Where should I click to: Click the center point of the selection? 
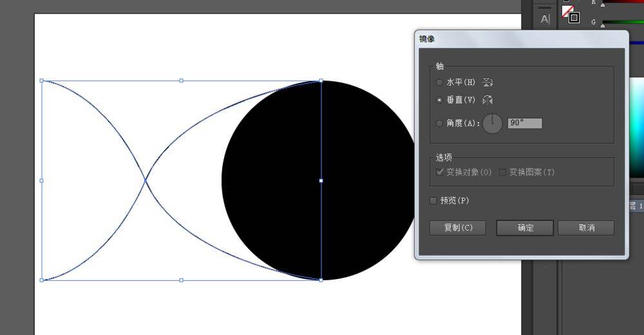click(321, 181)
